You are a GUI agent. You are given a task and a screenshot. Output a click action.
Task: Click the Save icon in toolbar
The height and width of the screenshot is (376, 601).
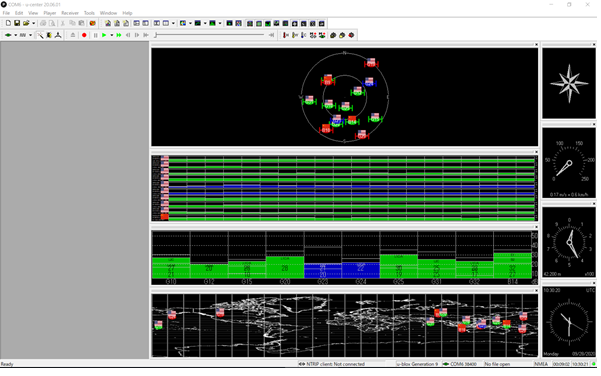(x=17, y=23)
